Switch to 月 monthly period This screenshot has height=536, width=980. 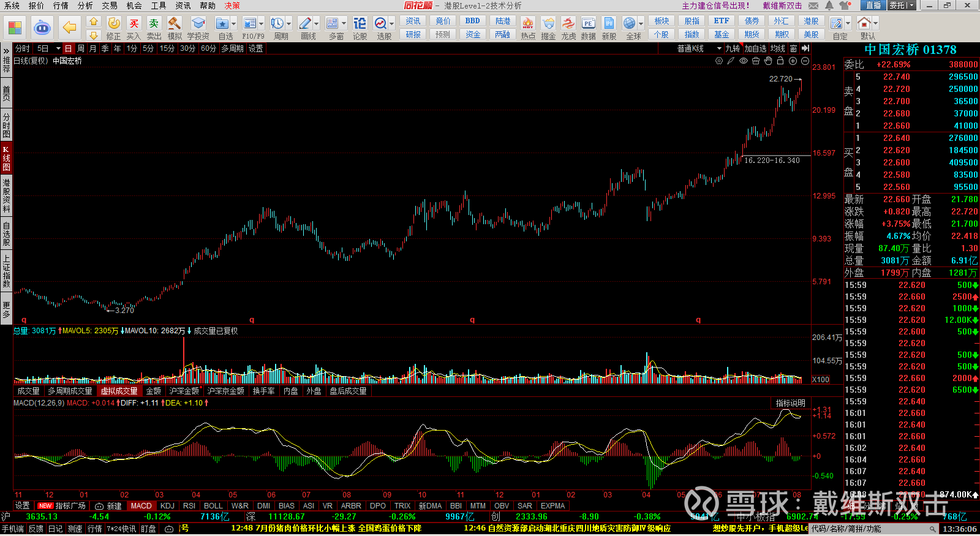(x=92, y=48)
